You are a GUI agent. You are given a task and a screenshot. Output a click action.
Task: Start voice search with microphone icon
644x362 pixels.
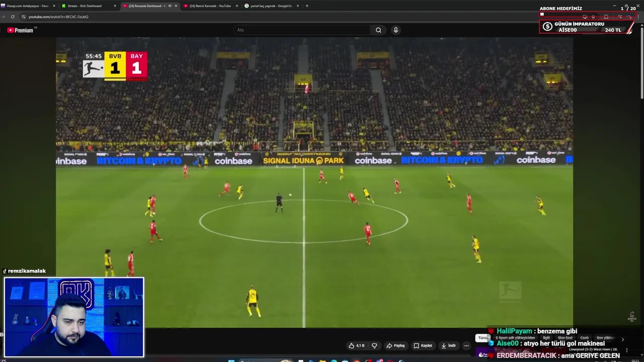click(x=396, y=30)
